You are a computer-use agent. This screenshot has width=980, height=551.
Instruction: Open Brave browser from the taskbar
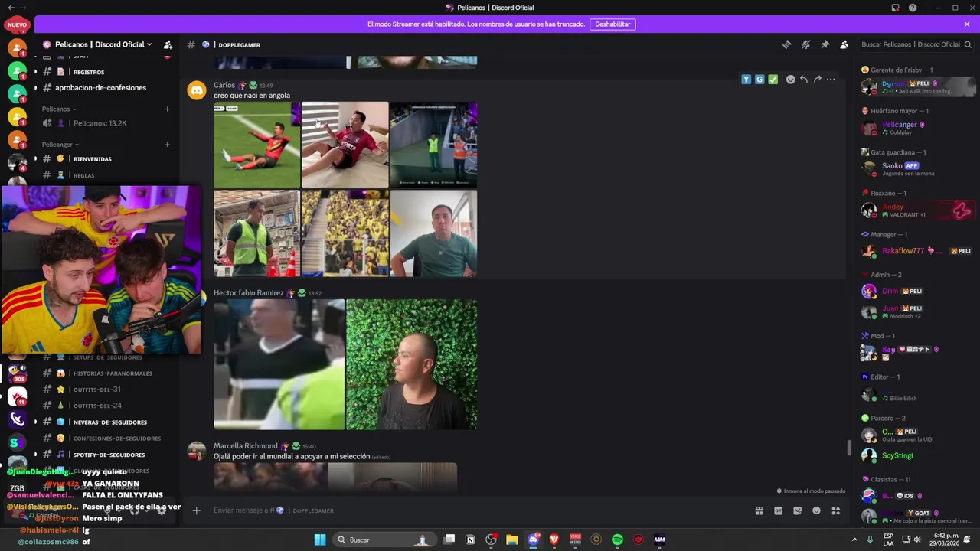[554, 540]
